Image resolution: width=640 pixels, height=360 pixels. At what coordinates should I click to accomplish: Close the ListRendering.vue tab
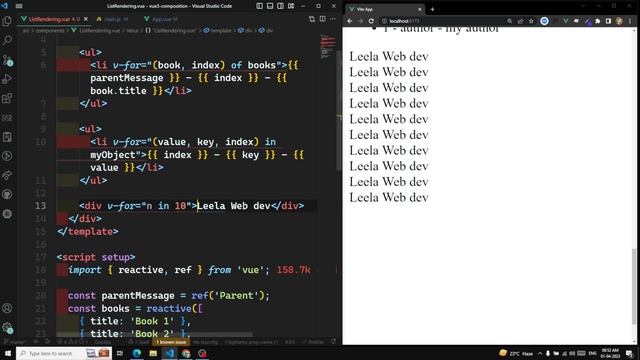(86, 19)
